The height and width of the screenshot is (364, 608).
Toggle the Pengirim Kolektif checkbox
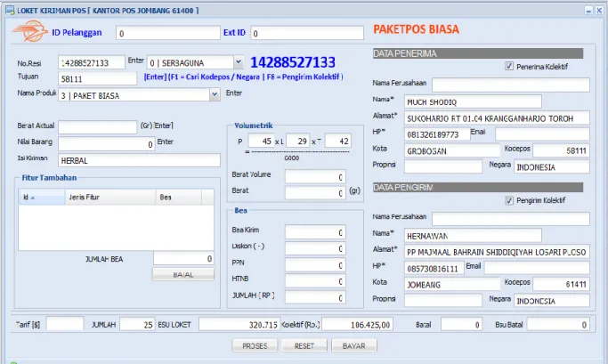(x=509, y=200)
